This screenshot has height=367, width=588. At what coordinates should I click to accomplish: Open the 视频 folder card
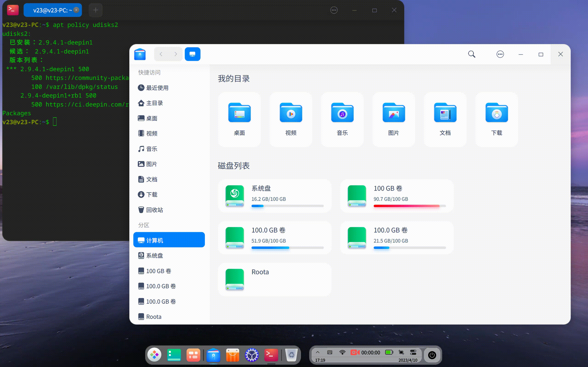coord(291,119)
